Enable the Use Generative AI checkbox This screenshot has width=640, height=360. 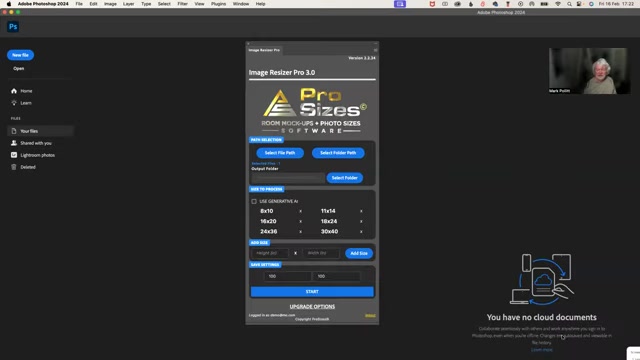(x=254, y=201)
